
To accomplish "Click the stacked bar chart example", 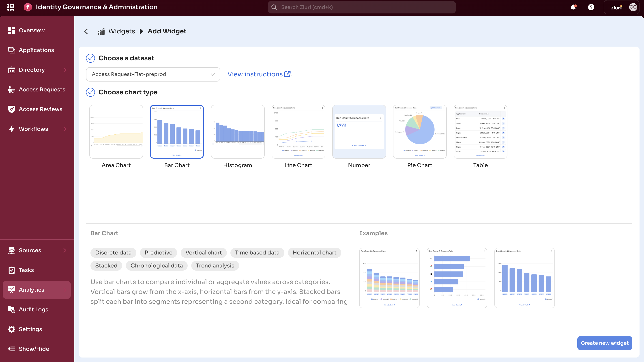I will click(x=389, y=278).
